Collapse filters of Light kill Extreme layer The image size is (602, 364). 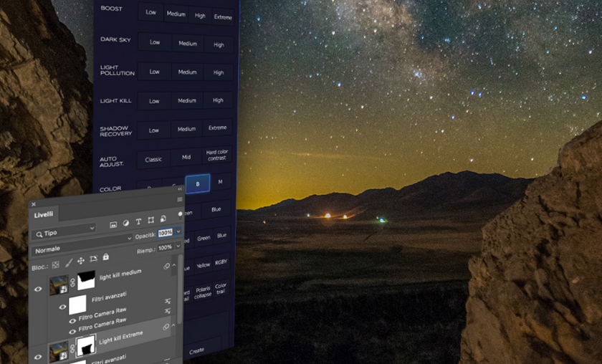(173, 325)
